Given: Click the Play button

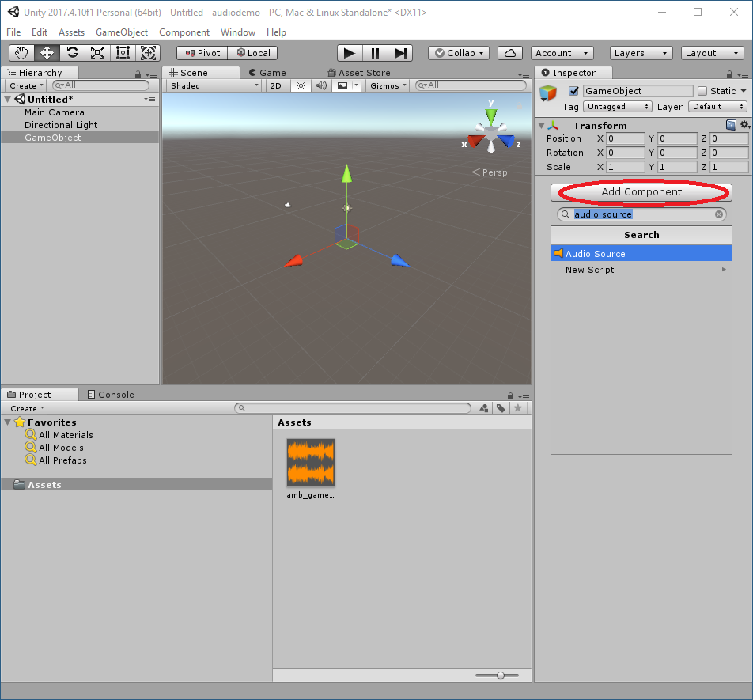Looking at the screenshot, I should [x=350, y=53].
